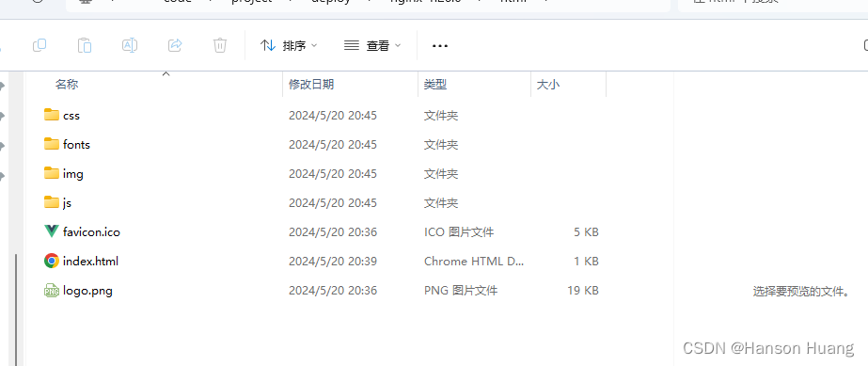Click the PNG 图片文件 type cell
The height and width of the screenshot is (366, 868).
tap(461, 290)
